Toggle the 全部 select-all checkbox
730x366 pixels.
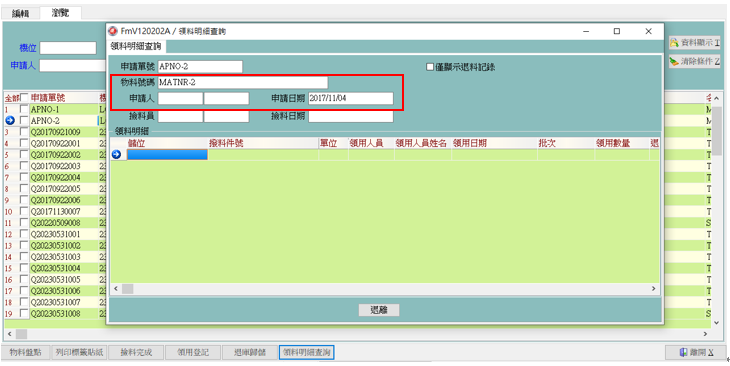[24, 98]
